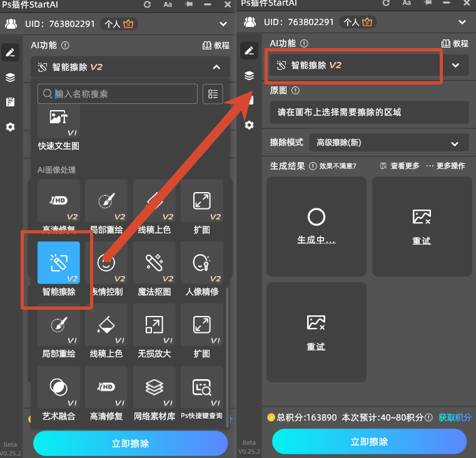Click 个人 membership badge in left panel

(119, 24)
